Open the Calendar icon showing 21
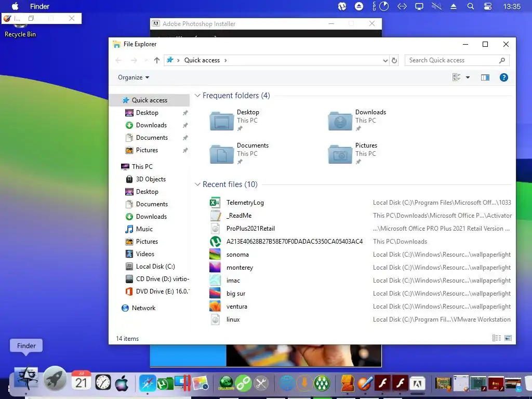532x399 pixels. (81, 380)
